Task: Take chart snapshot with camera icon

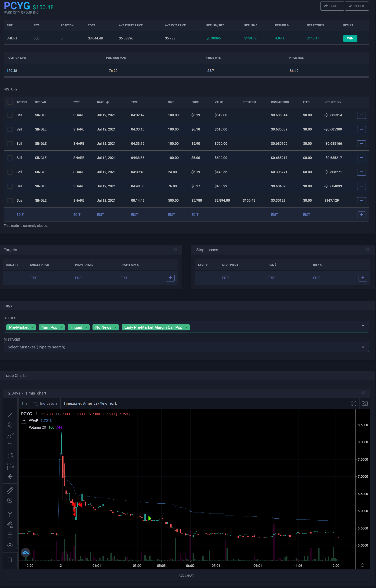Action: [x=364, y=403]
